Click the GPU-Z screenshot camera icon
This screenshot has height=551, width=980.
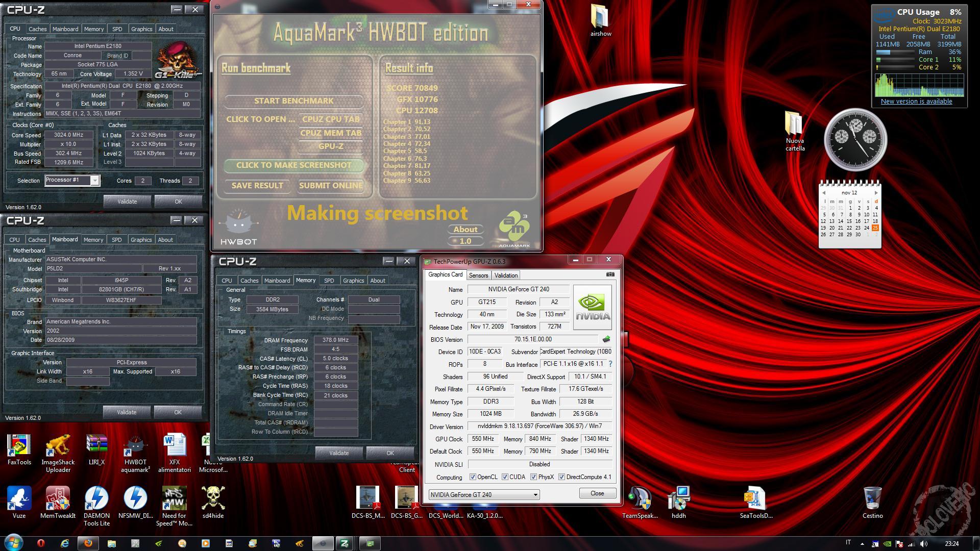click(x=610, y=274)
